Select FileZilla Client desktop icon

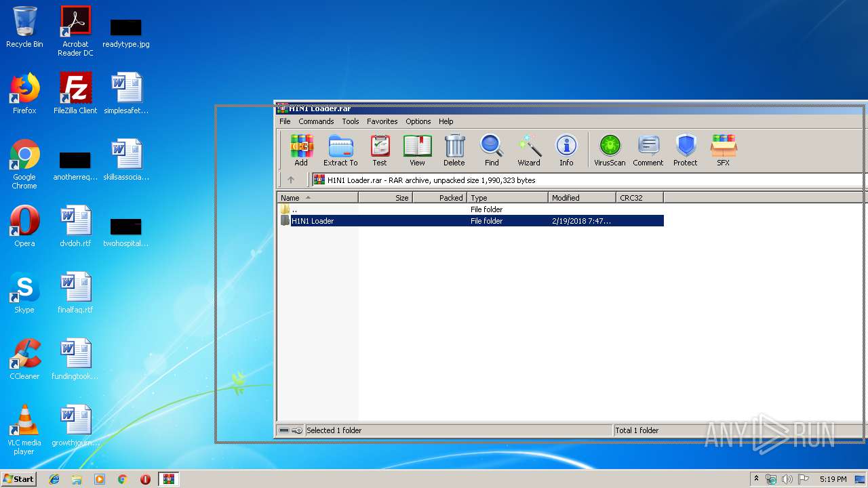click(x=75, y=94)
